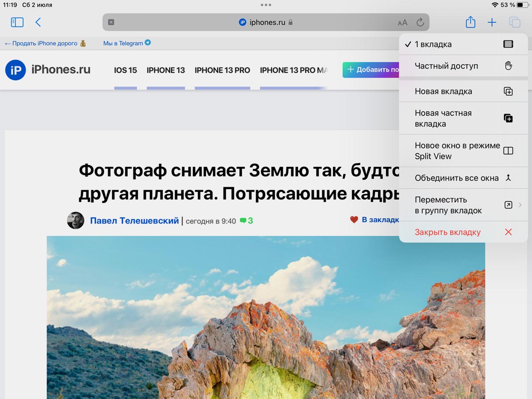The height and width of the screenshot is (399, 532).
Task: Tap the red X close tab icon
Action: pos(509,232)
